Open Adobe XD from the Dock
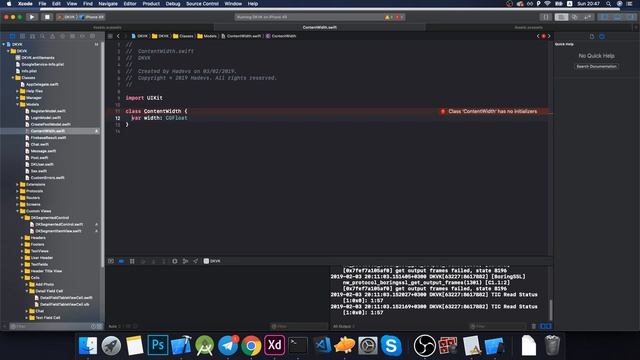 274,345
